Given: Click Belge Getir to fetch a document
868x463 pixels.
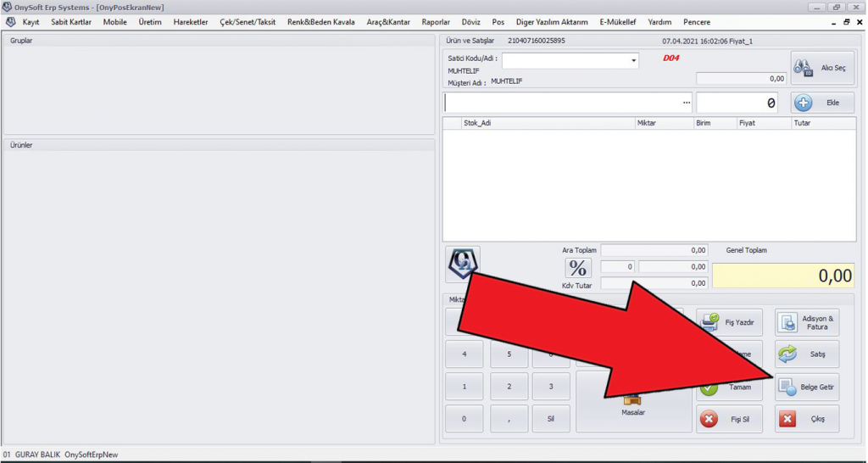Looking at the screenshot, I should click(807, 388).
